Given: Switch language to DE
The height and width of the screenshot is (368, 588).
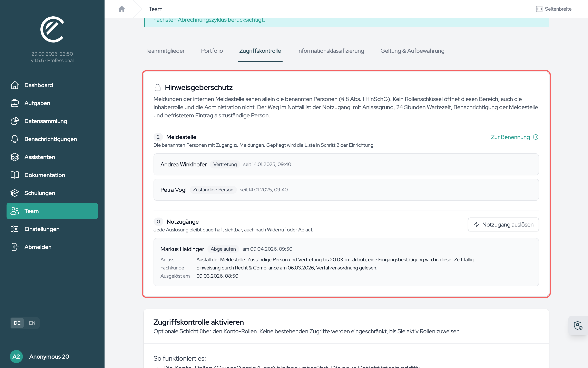Looking at the screenshot, I should pos(17,323).
